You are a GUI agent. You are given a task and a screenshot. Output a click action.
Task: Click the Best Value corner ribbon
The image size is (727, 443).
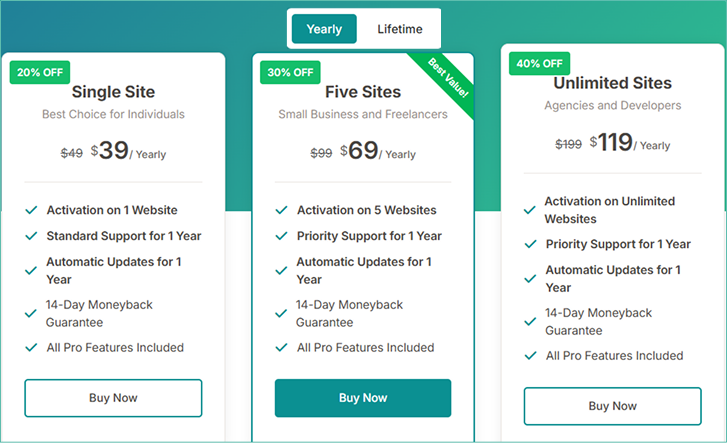click(x=447, y=78)
